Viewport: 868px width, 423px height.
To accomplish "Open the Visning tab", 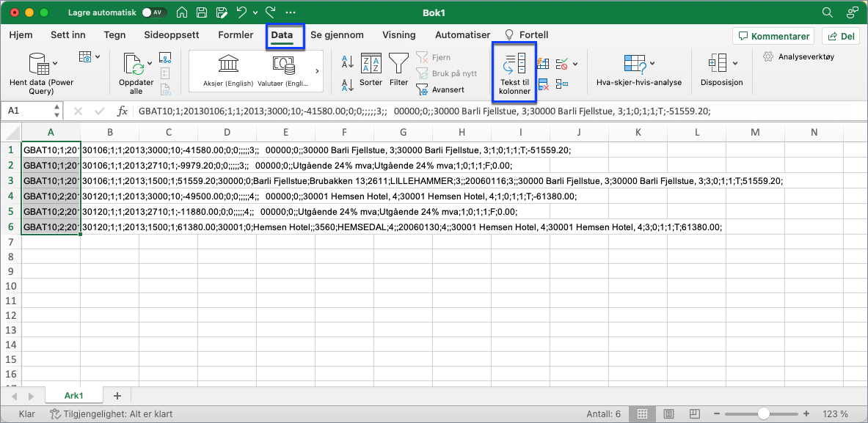I will (x=399, y=35).
